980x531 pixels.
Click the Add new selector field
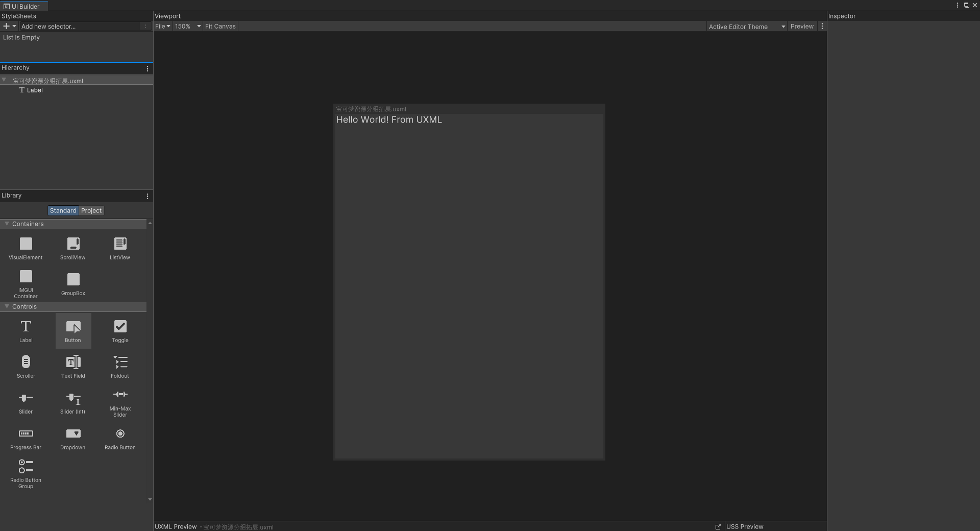click(x=81, y=27)
